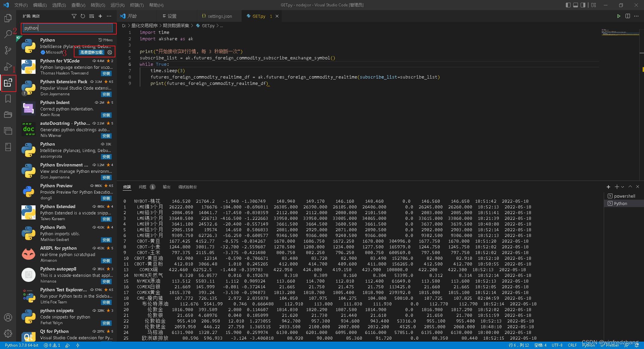644x349 pixels.
Task: Toggle primary sidebar visibility in title bar
Action: [568, 5]
